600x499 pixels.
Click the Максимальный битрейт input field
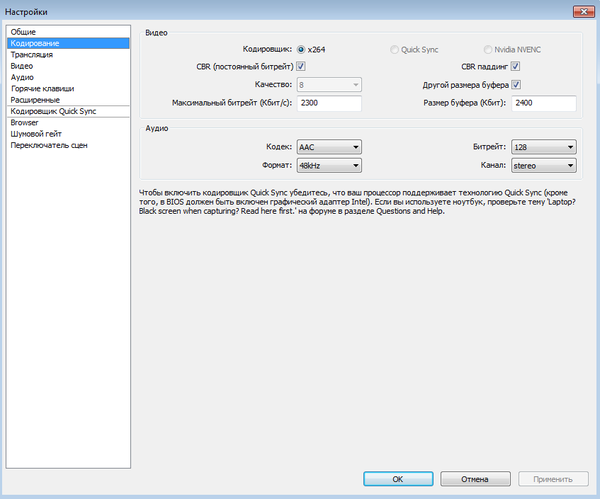point(329,103)
